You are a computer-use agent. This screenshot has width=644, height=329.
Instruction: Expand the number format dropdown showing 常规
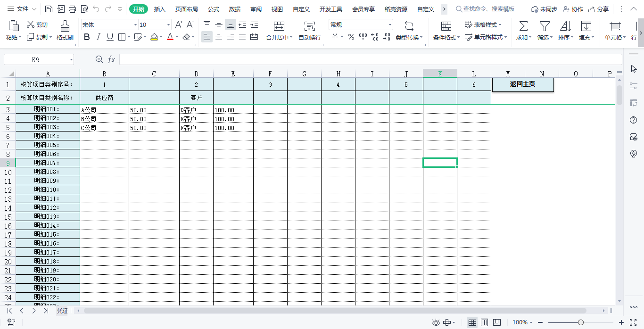coord(390,25)
